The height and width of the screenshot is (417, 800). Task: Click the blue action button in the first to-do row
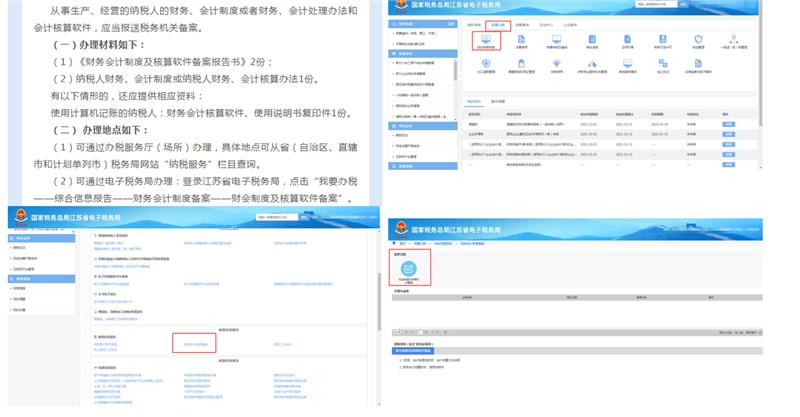[729, 125]
